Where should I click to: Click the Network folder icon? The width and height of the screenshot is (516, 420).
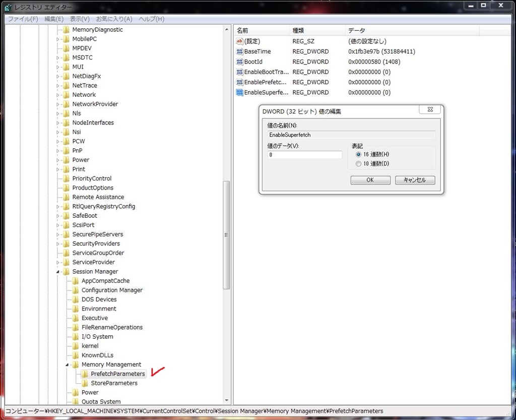click(67, 94)
